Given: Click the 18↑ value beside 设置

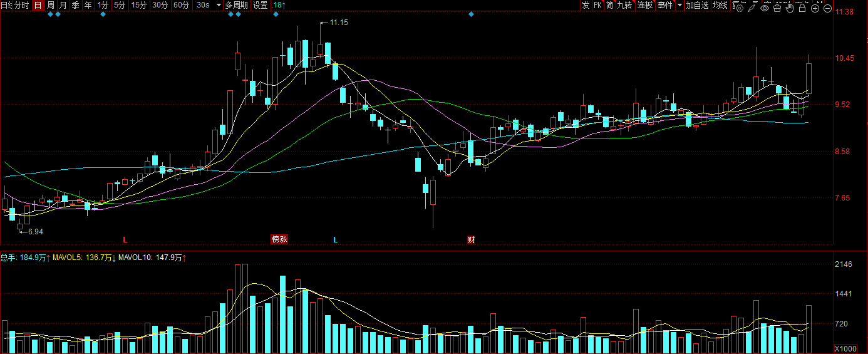Looking at the screenshot, I should click(279, 5).
